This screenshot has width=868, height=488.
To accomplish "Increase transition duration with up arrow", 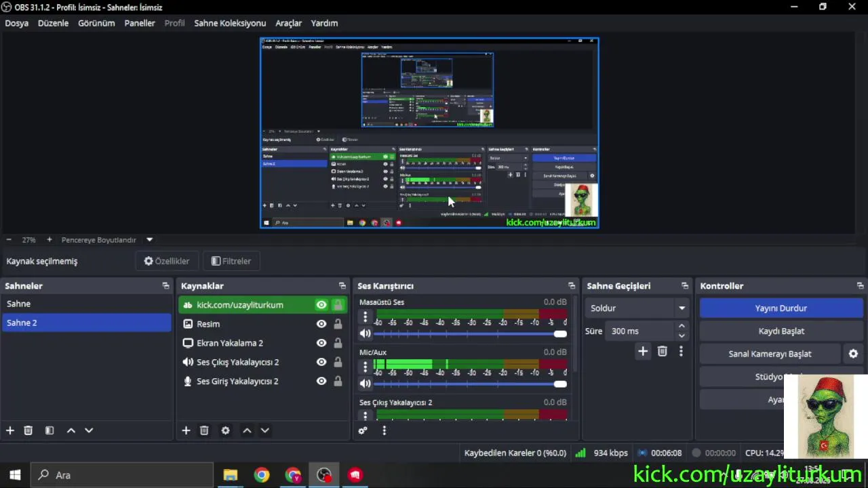I will pyautogui.click(x=682, y=327).
